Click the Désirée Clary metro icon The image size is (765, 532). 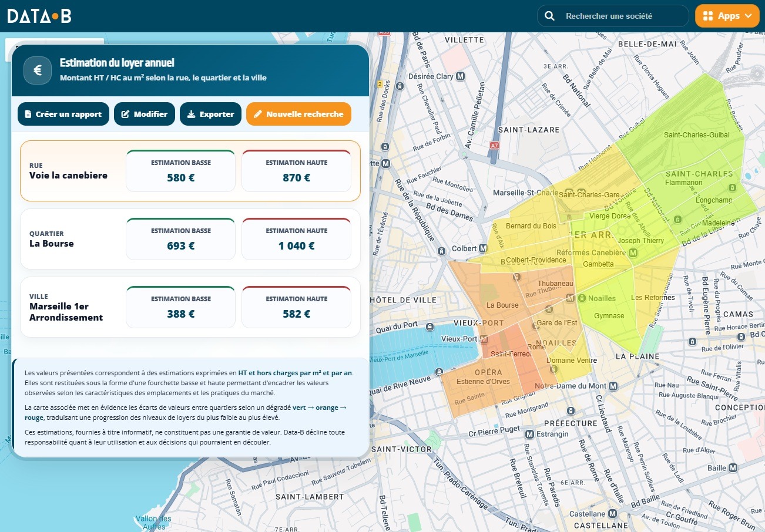461,76
